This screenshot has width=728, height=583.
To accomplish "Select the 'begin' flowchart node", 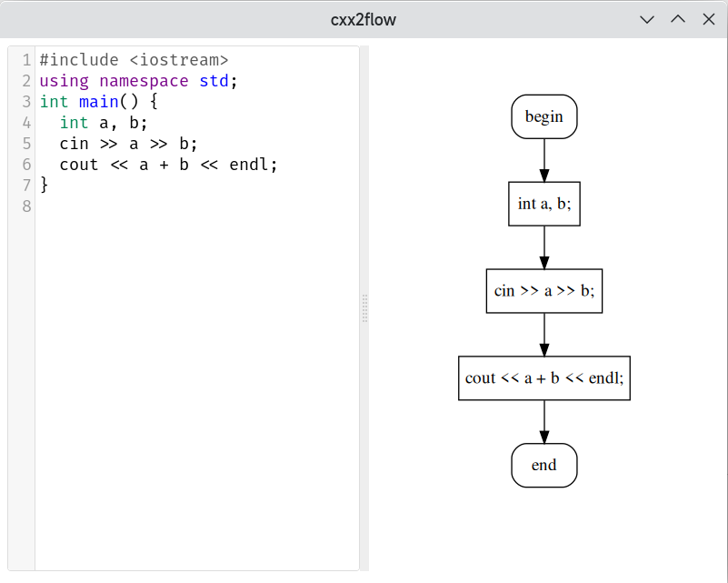I will 544,116.
